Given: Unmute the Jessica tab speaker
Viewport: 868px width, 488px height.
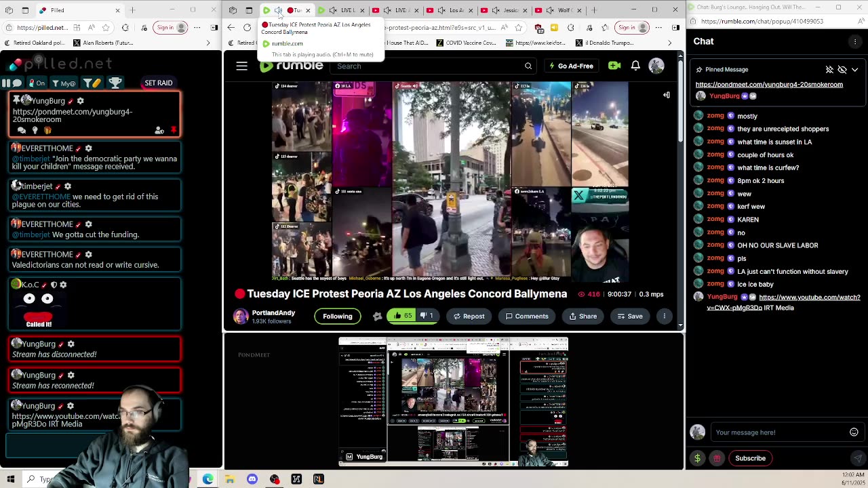Looking at the screenshot, I should click(x=494, y=10).
